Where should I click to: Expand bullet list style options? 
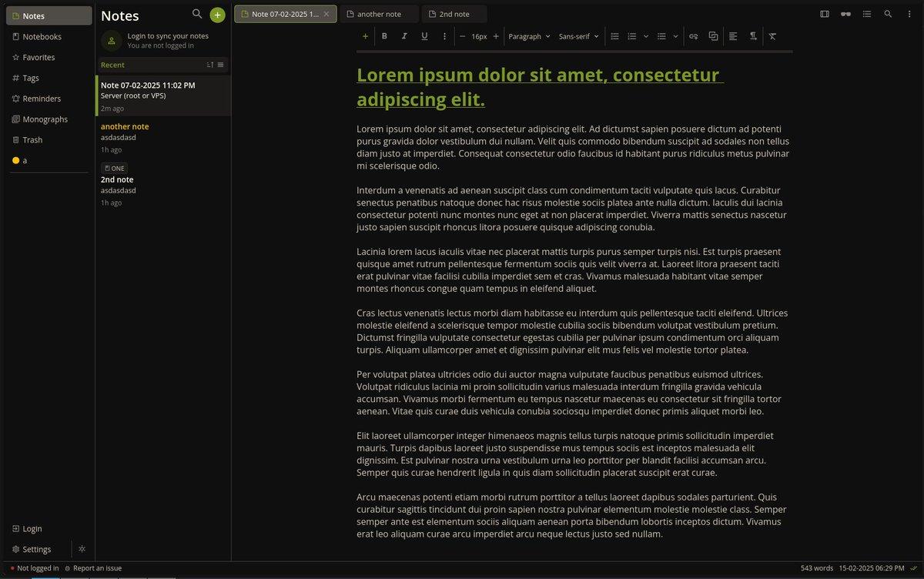[x=675, y=36]
